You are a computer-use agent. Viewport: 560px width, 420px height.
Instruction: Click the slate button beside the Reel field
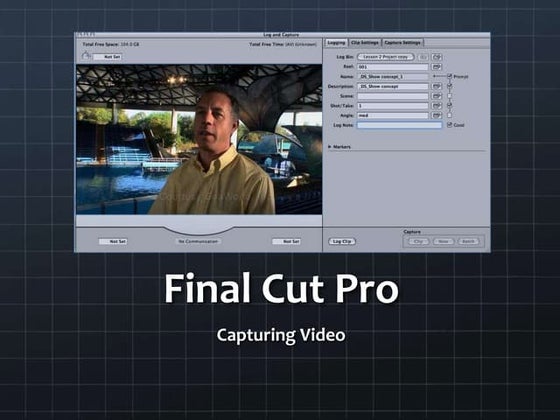click(x=436, y=67)
